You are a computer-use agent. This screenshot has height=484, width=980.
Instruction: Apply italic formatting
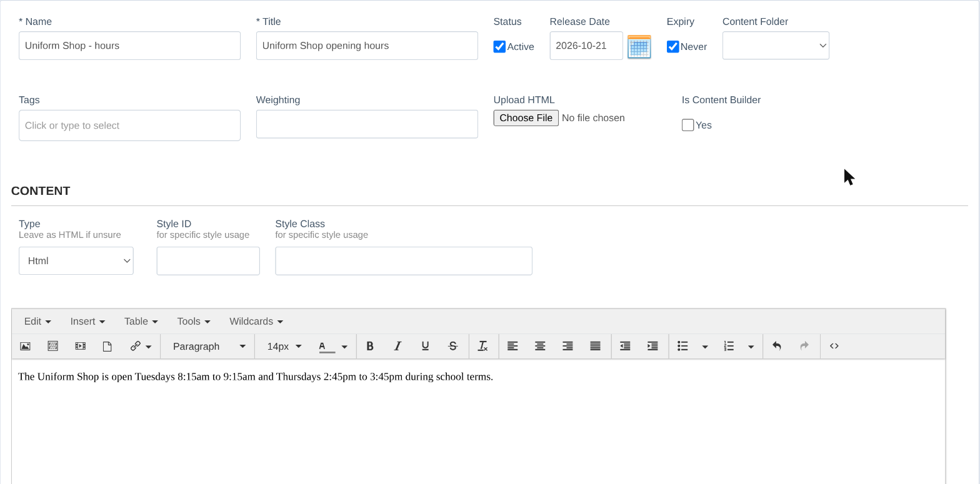click(x=397, y=346)
